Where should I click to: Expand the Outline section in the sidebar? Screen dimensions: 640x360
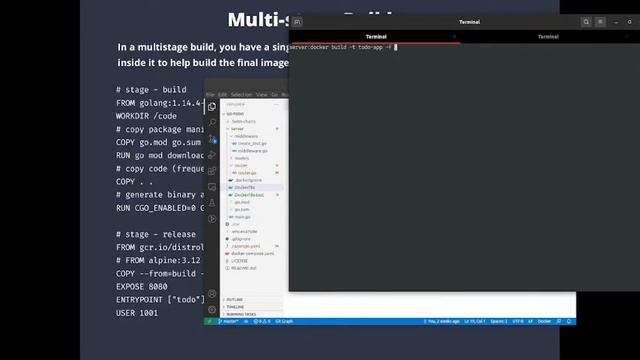coord(233,300)
